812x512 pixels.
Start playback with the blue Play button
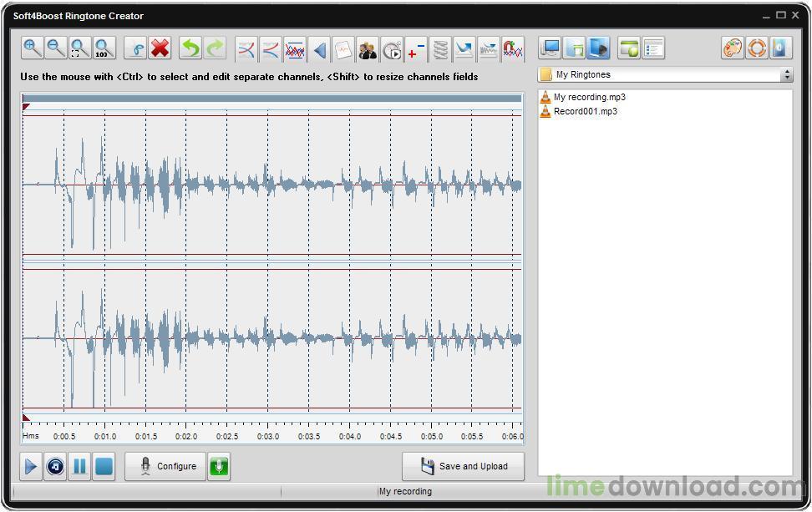[x=31, y=466]
